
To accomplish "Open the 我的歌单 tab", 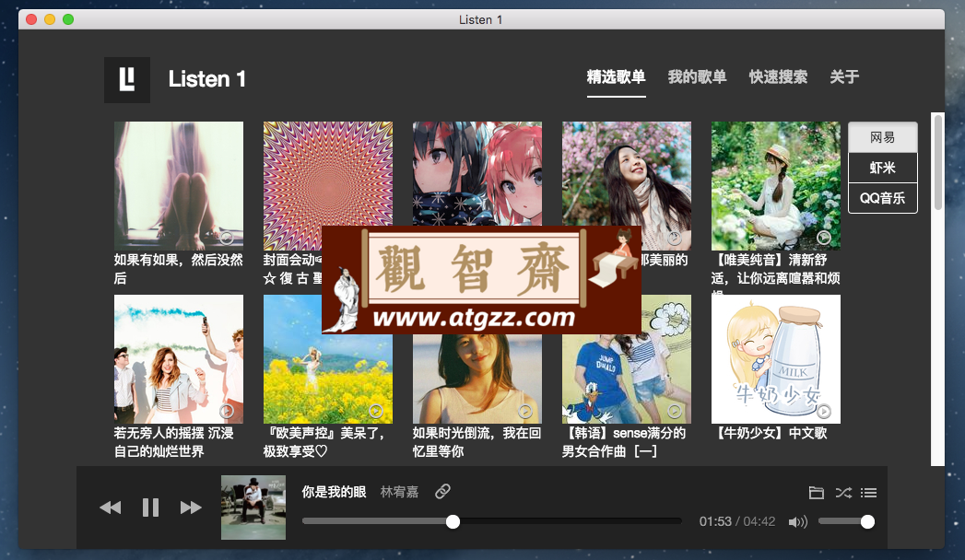I will (x=698, y=76).
